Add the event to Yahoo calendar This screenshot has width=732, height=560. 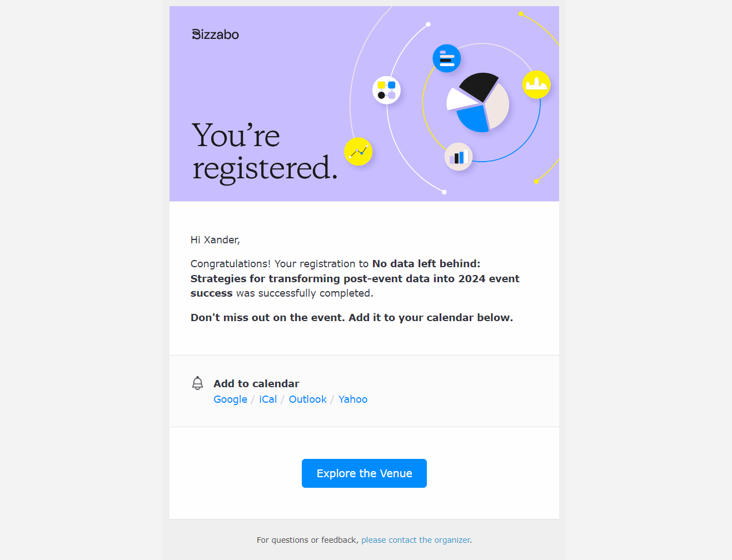point(352,399)
